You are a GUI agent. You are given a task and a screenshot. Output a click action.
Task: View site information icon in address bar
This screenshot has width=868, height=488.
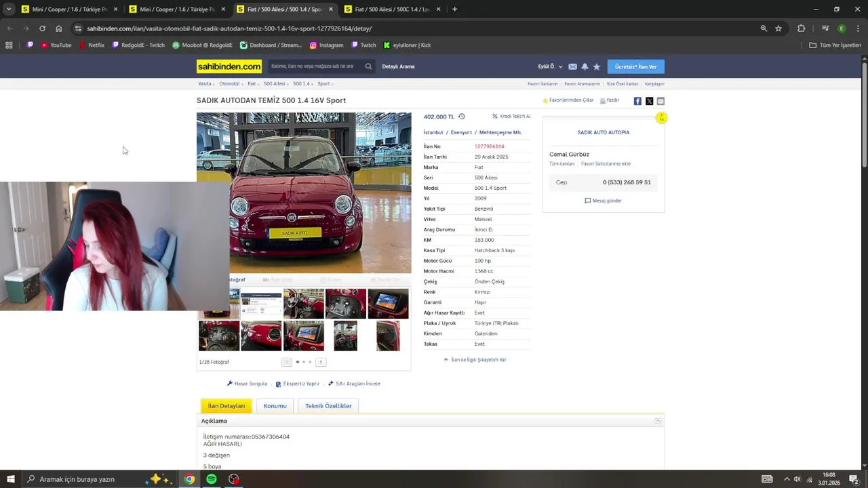[78, 28]
